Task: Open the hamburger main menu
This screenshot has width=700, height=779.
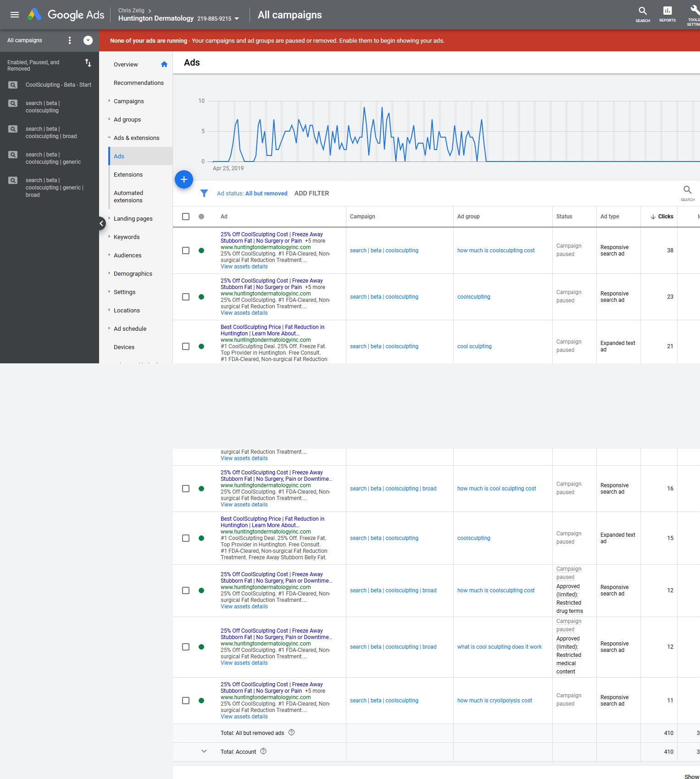Action: pyautogui.click(x=15, y=15)
